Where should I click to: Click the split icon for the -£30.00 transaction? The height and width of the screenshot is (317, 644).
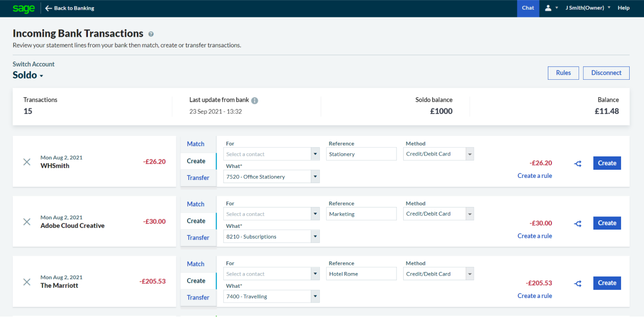coord(578,223)
